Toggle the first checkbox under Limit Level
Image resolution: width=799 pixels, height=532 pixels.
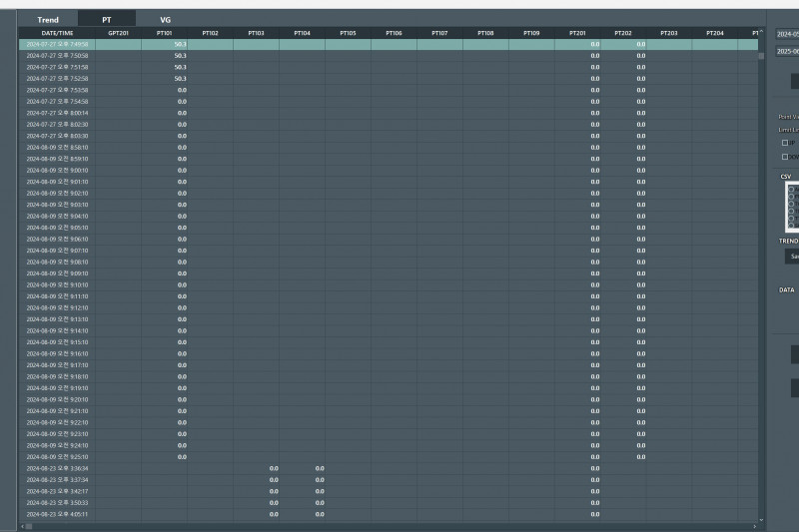(785, 143)
